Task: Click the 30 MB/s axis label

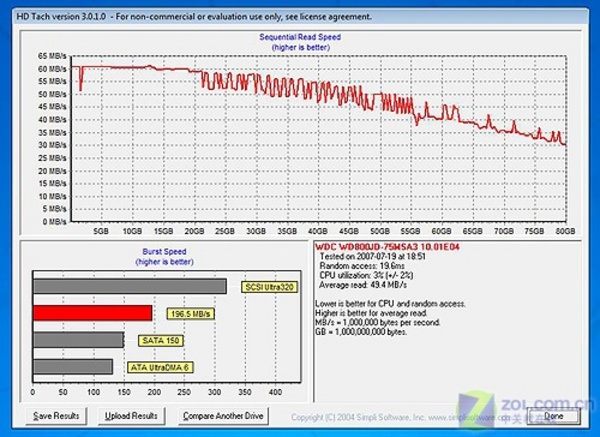Action: pyautogui.click(x=52, y=145)
